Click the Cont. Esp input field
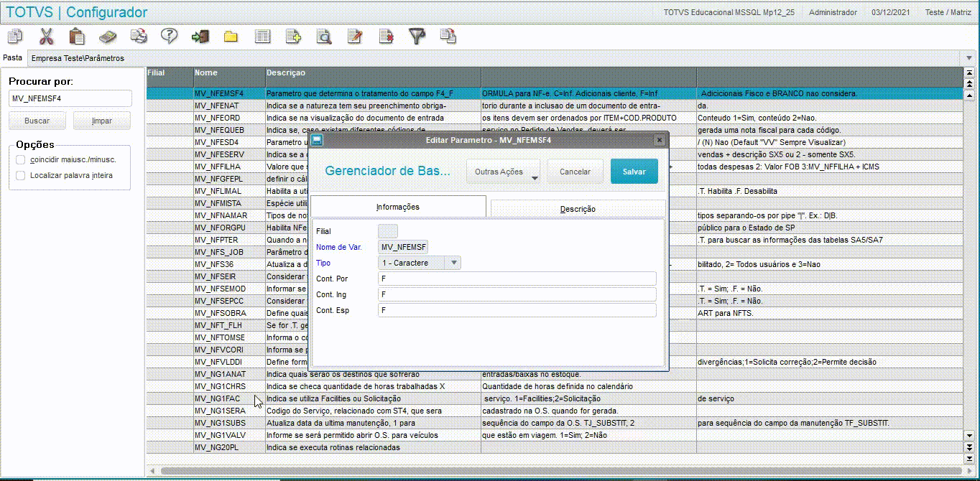This screenshot has height=481, width=980. tap(517, 310)
